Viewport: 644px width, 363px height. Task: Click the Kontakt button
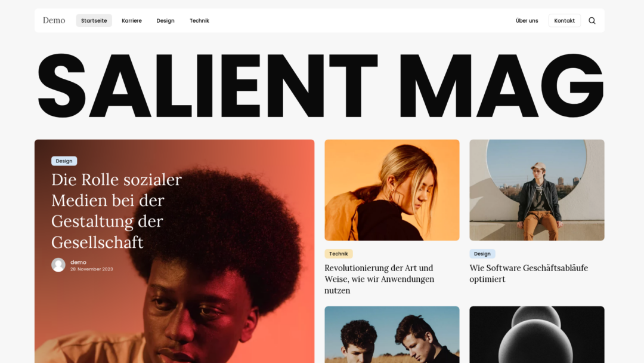coord(564,20)
